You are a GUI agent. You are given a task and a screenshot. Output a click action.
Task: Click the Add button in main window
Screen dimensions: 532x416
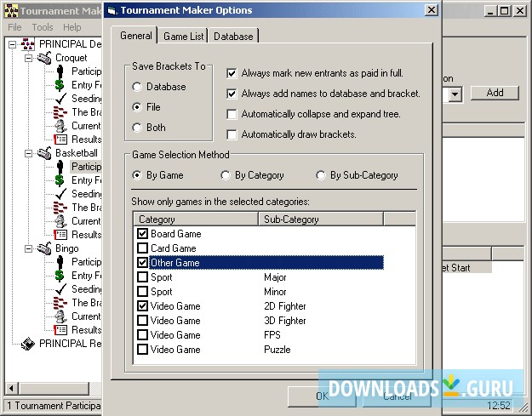[495, 93]
